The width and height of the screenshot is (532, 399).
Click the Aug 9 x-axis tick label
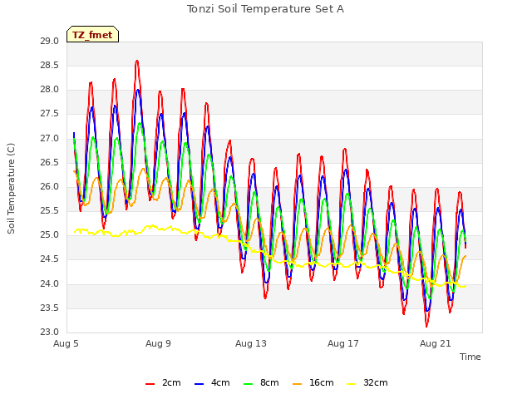coord(158,343)
